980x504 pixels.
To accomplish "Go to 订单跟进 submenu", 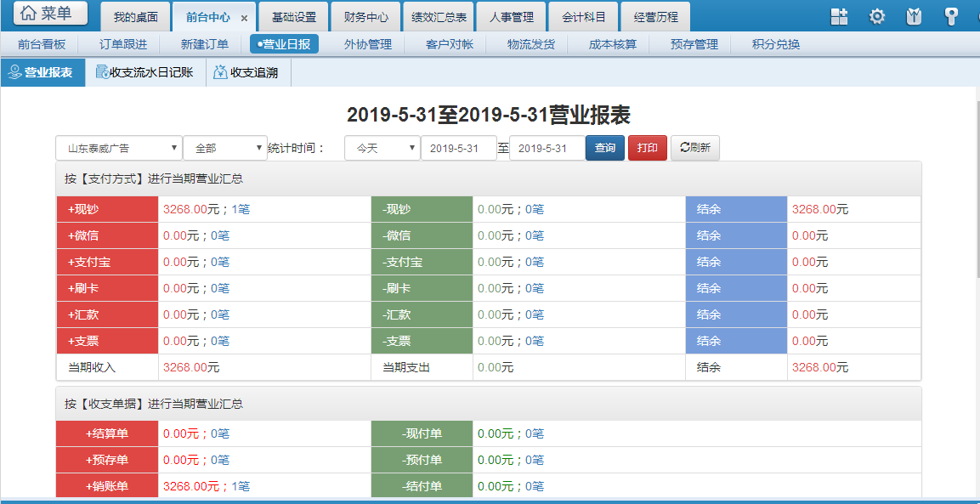I will tap(123, 44).
